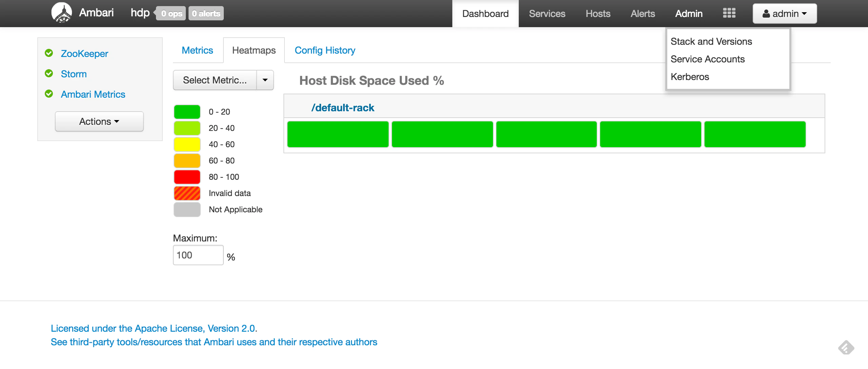Screen dimensions: 868x369
Task: Click the 40 - 60 yellow legend swatch
Action: (x=187, y=144)
